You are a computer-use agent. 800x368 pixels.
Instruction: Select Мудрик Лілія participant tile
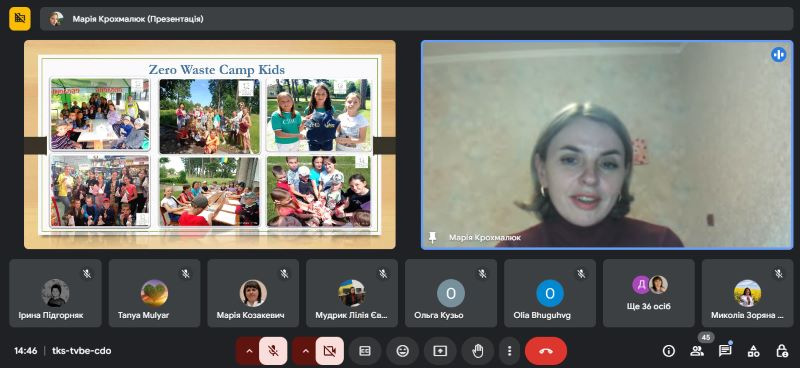[x=352, y=293]
